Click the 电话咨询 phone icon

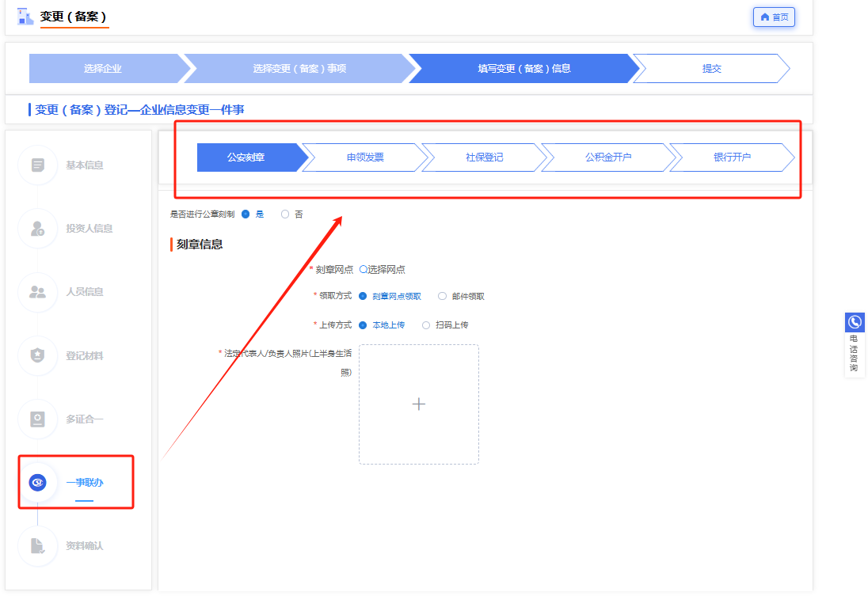(855, 322)
